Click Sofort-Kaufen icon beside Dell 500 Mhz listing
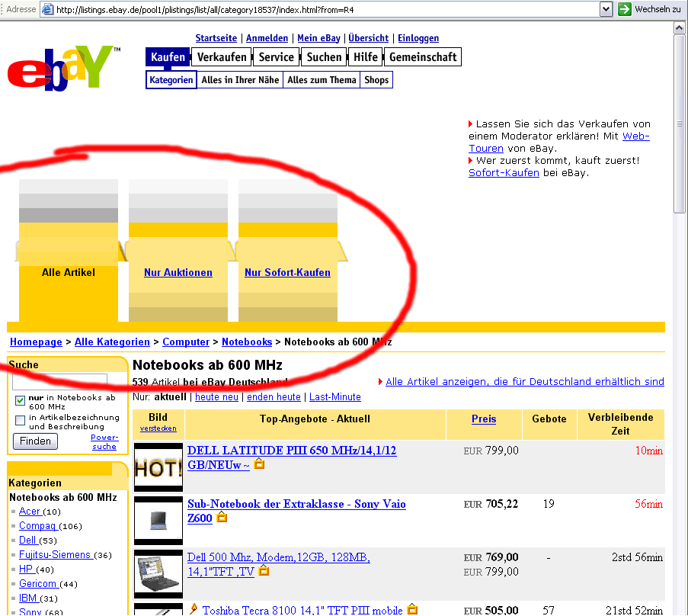This screenshot has width=688, height=616. pyautogui.click(x=264, y=570)
